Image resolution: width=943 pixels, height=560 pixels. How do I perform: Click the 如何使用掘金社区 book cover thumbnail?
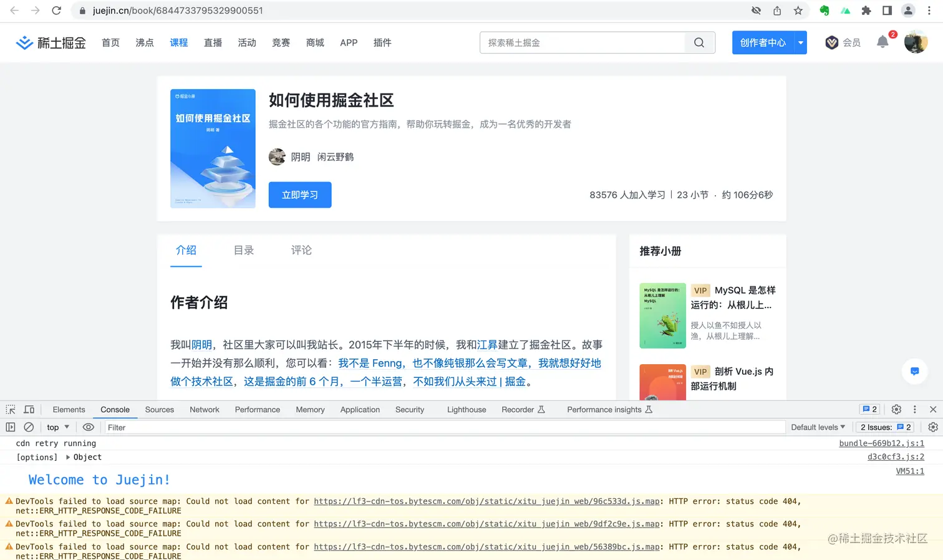coord(213,148)
